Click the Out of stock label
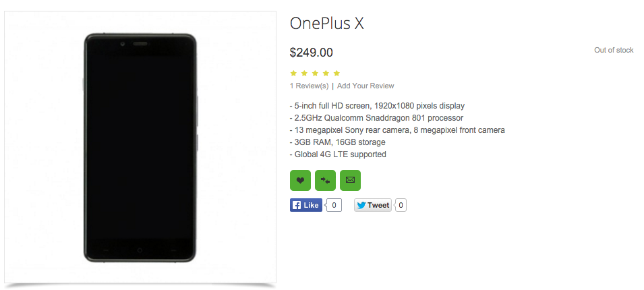This screenshot has height=290, width=644. pos(614,50)
